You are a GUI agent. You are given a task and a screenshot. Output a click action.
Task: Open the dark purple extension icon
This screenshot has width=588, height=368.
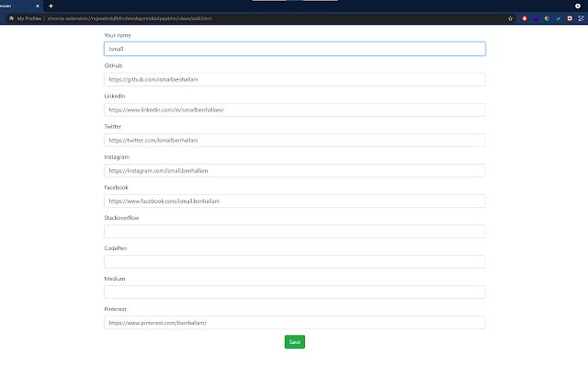536,18
